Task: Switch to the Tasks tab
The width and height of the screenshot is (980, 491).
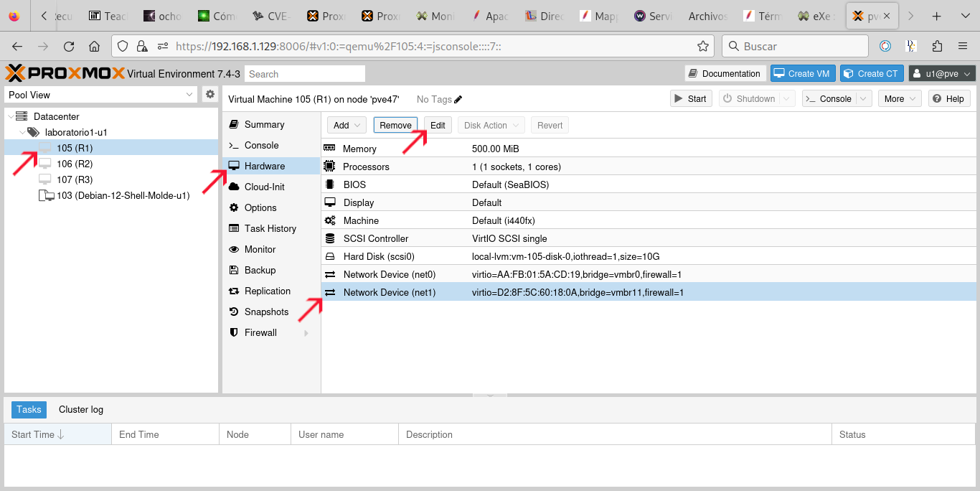Action: tap(29, 409)
